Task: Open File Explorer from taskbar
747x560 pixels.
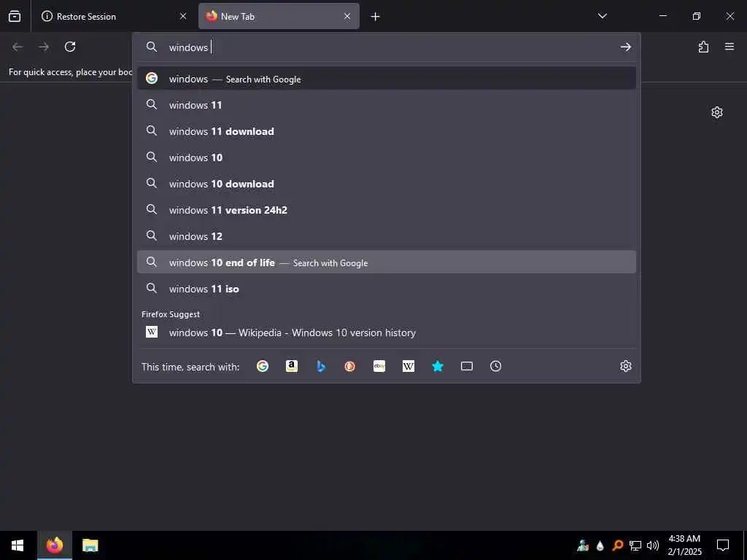Action: click(90, 545)
